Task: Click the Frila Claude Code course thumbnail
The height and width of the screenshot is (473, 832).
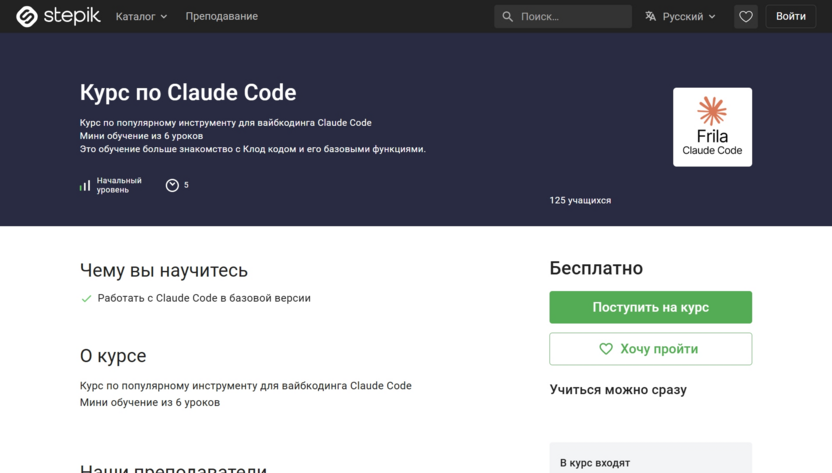Action: (712, 127)
